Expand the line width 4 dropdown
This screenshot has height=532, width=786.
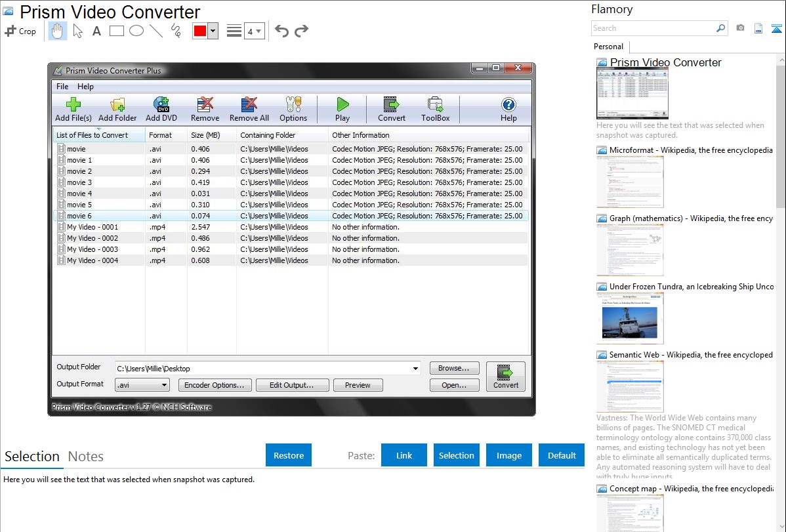pos(259,31)
